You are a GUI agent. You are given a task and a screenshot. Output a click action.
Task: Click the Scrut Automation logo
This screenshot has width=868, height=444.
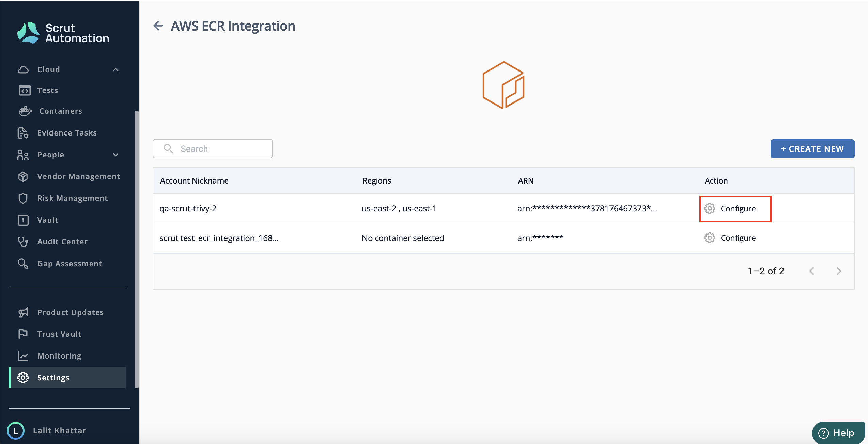click(63, 33)
